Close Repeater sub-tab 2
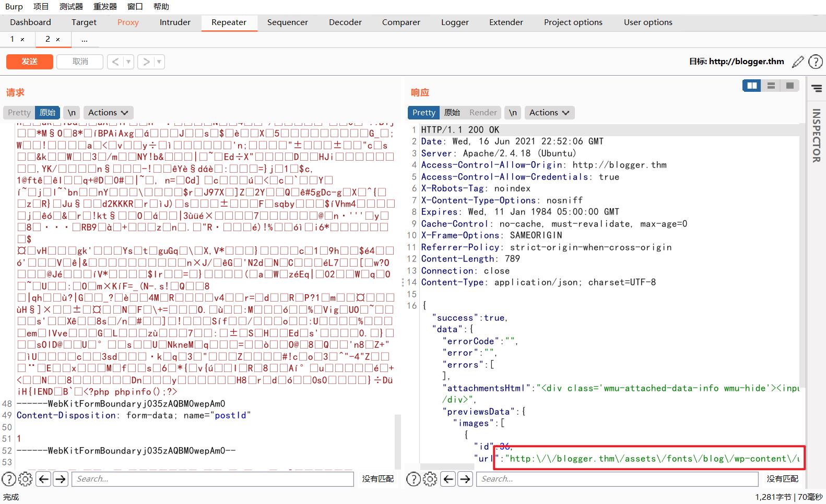This screenshot has width=826, height=504. tap(58, 40)
